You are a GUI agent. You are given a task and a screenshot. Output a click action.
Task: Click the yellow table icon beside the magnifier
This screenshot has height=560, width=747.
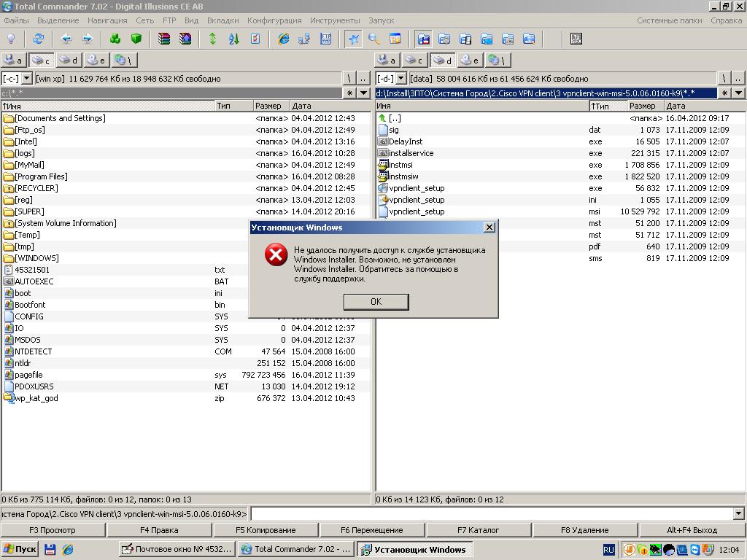point(395,39)
